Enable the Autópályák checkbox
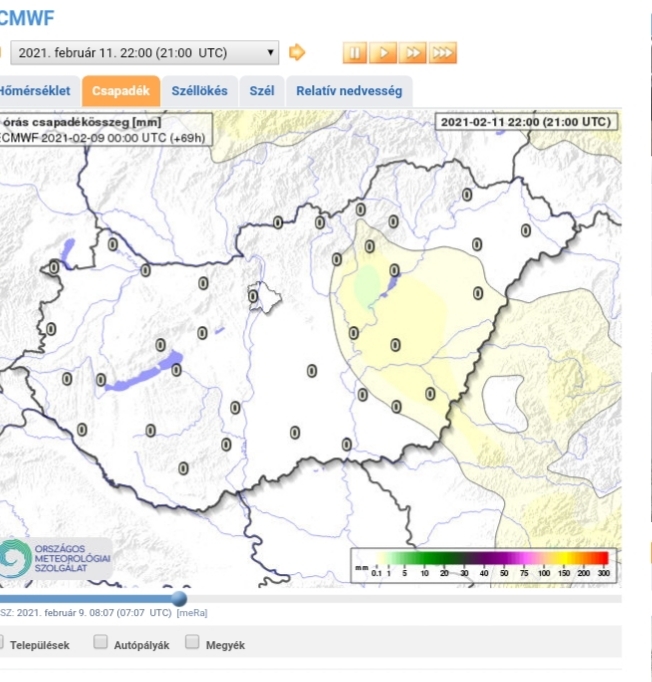 coord(101,643)
